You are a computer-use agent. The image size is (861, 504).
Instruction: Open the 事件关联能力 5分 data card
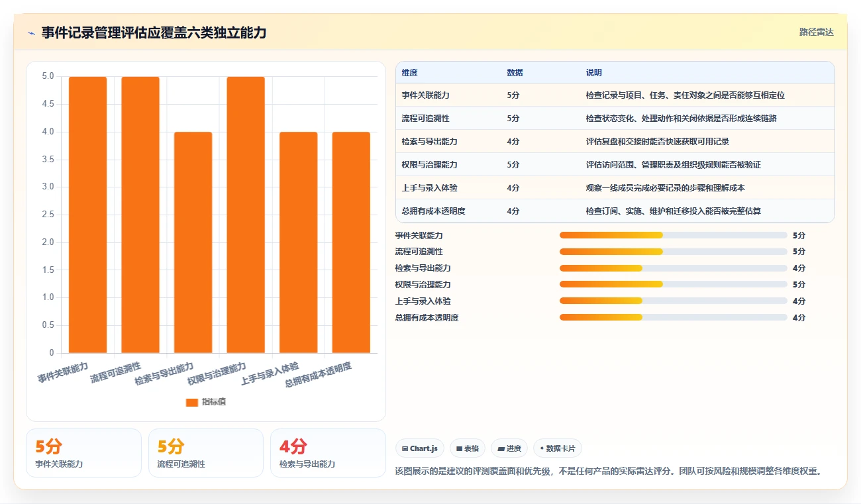pos(83,453)
